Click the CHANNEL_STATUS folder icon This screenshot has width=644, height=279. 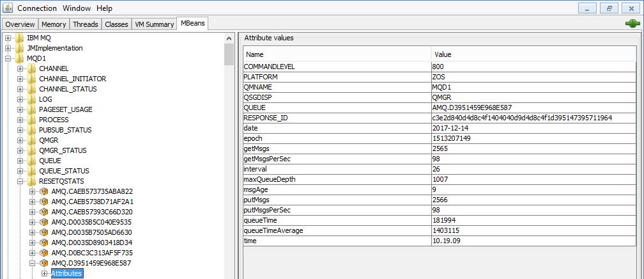(32, 89)
